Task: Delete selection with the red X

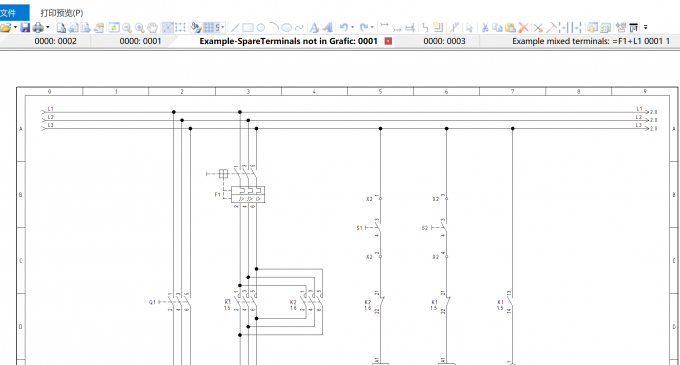Action: [523, 28]
